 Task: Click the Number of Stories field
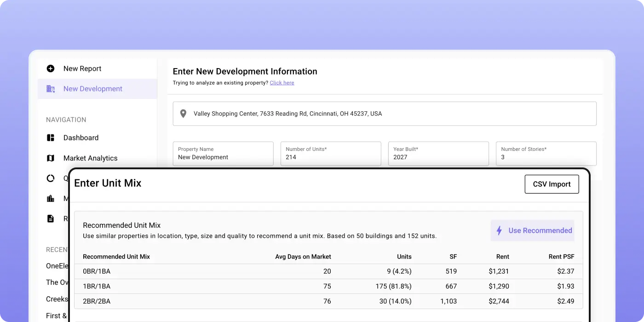coord(546,154)
